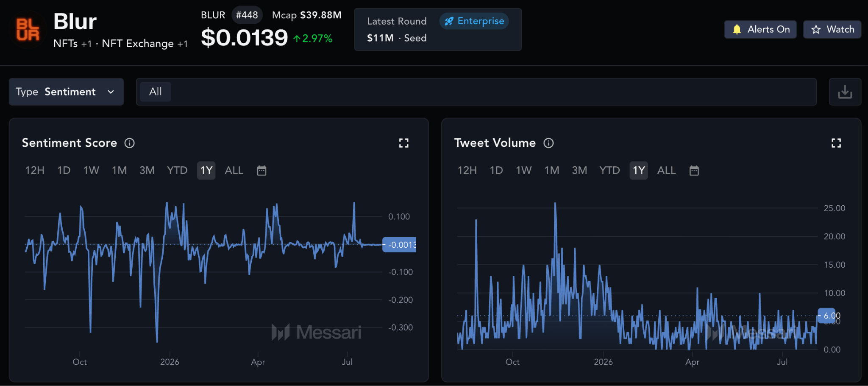Set Tweet Volume range to 1W
Image resolution: width=868 pixels, height=386 pixels.
[x=524, y=171]
